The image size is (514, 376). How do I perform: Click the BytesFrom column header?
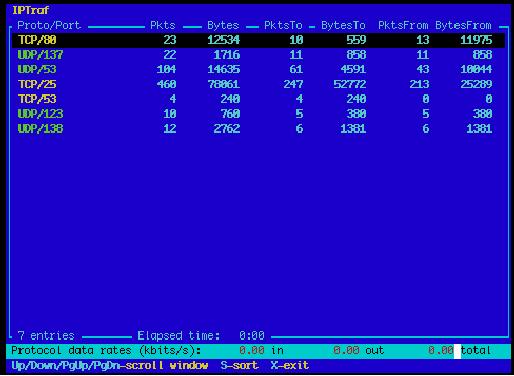pos(463,25)
